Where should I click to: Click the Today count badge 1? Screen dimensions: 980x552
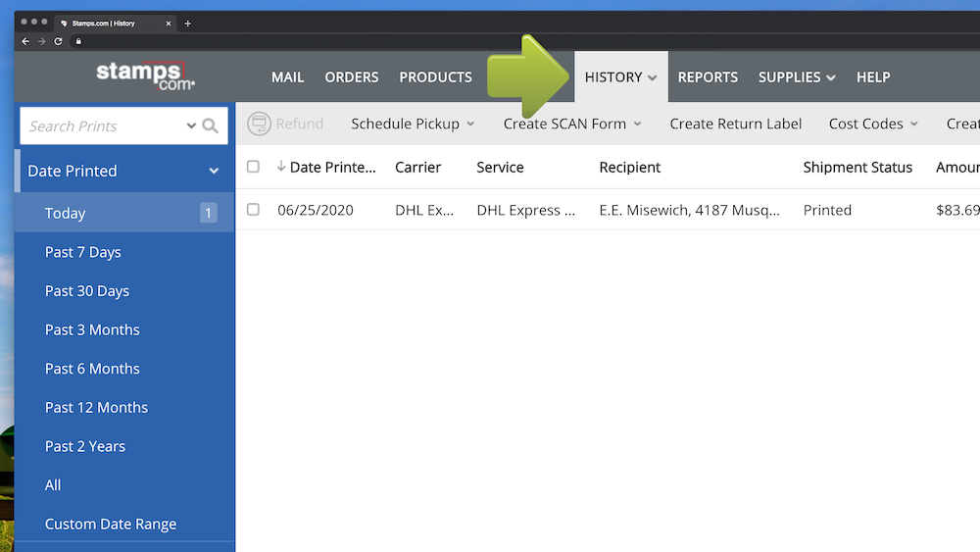(x=208, y=213)
